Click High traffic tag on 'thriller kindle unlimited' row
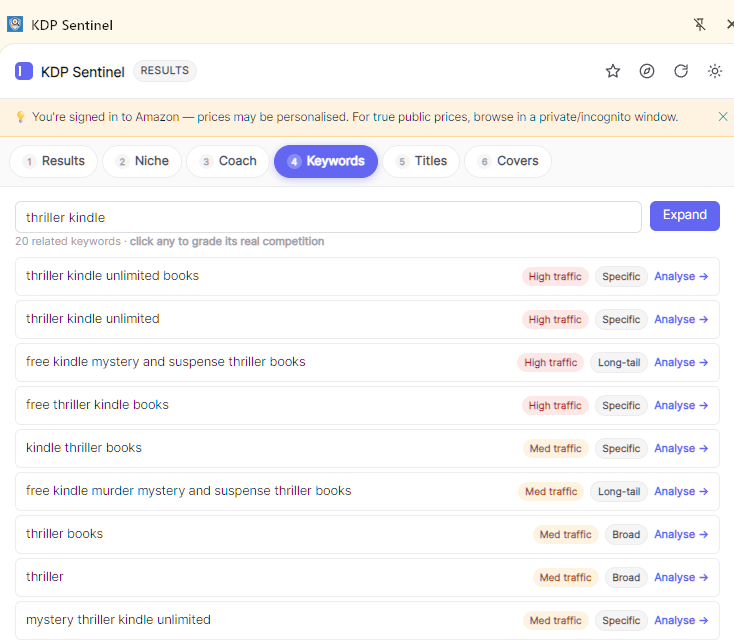Screen dimensions: 734x642 coord(555,320)
